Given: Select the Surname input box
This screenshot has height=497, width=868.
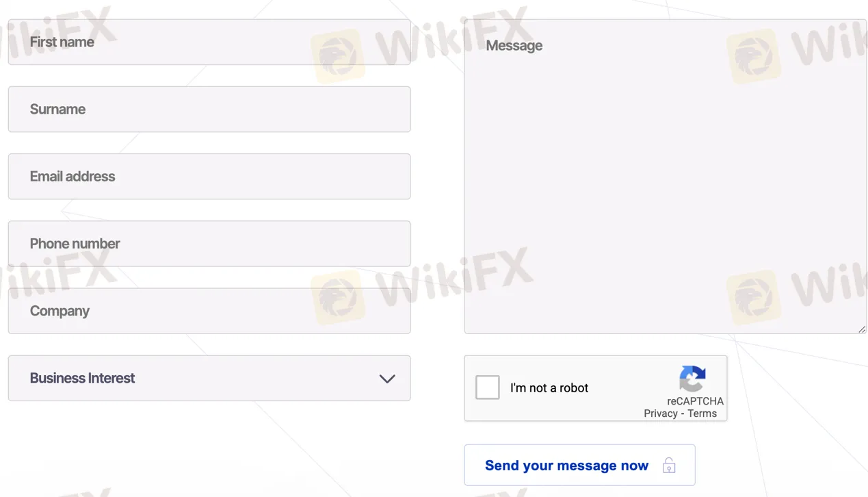Looking at the screenshot, I should tap(209, 109).
